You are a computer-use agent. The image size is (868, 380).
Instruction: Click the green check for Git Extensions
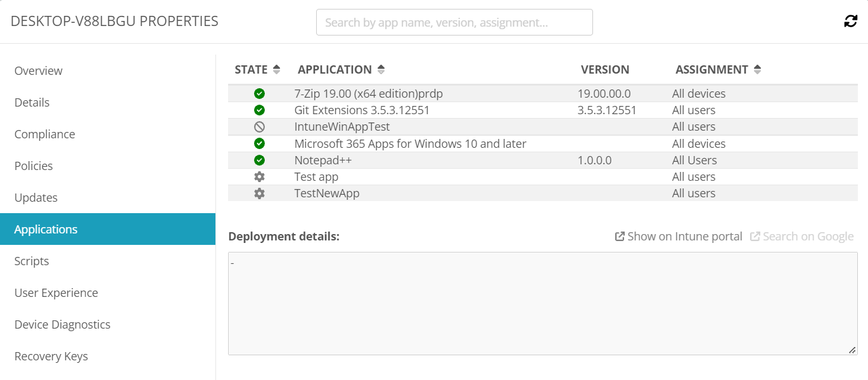(259, 110)
